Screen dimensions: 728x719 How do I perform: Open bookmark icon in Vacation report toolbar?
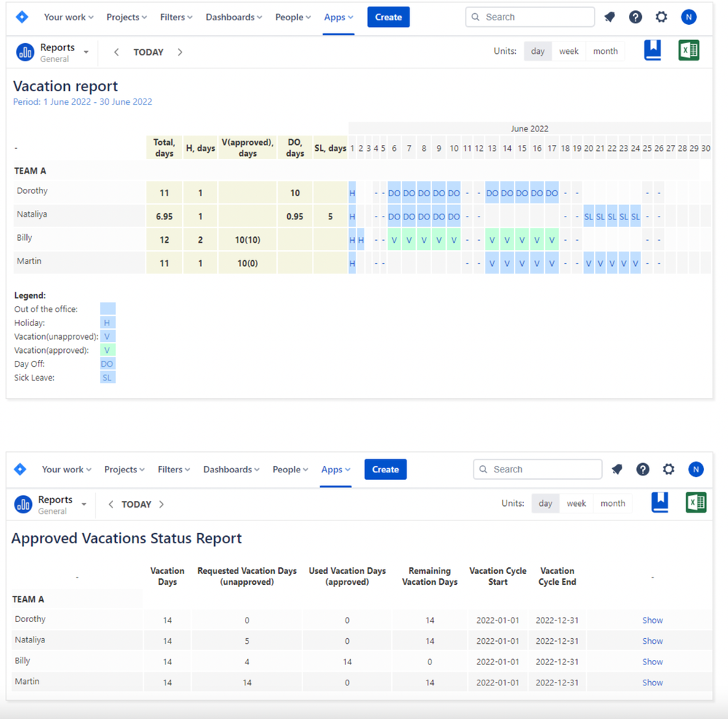tap(652, 50)
